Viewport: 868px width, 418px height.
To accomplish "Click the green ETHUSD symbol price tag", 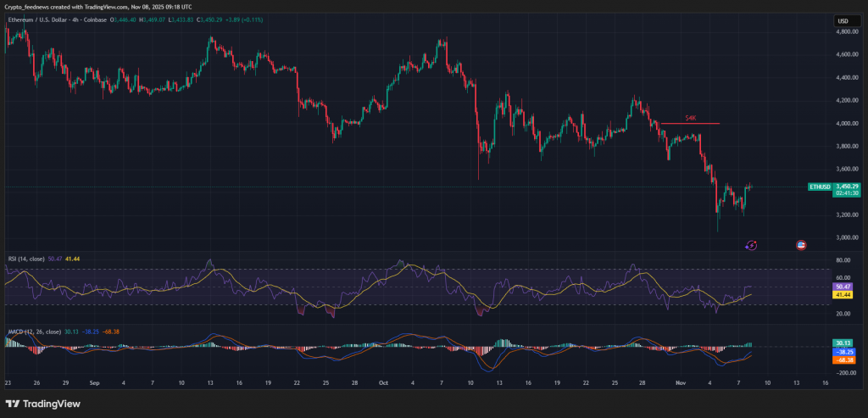I will click(x=819, y=186).
